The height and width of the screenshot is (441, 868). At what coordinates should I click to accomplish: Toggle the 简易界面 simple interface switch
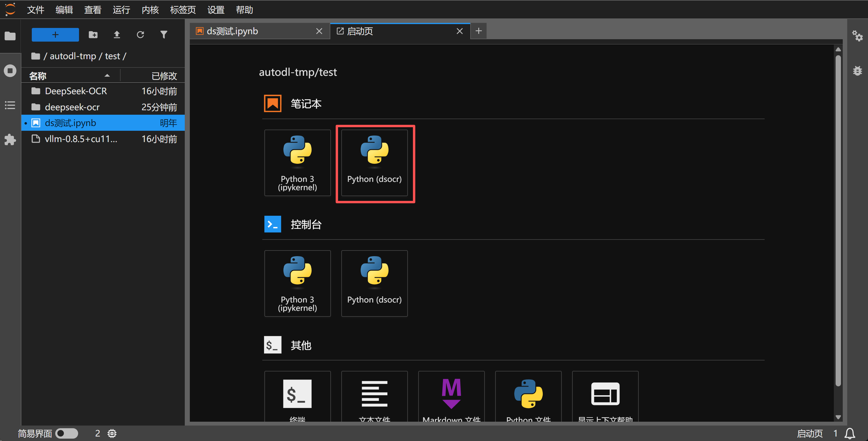tap(66, 433)
